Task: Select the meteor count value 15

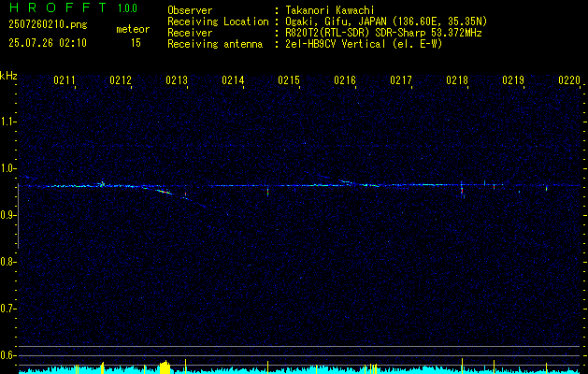Action: click(x=136, y=43)
